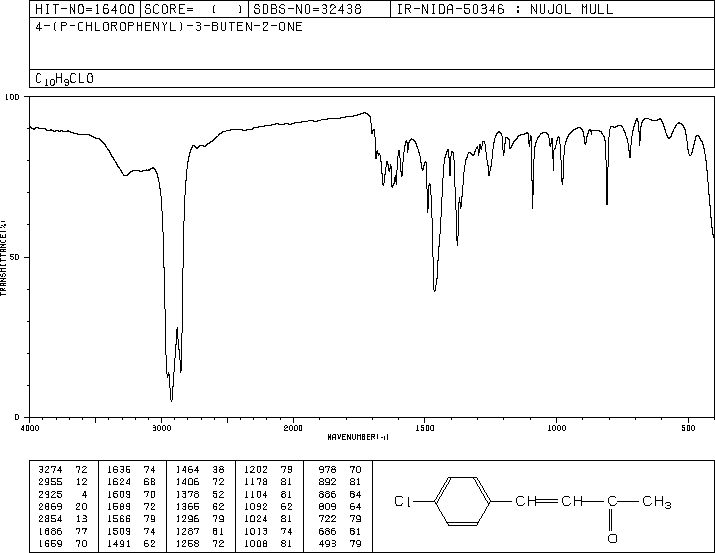Select peak table entry 2854

point(50,519)
